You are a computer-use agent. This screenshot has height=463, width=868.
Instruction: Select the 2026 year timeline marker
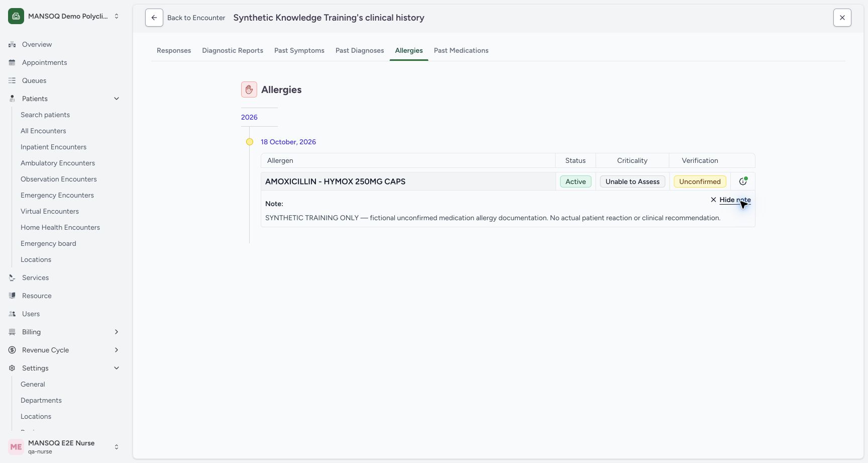tap(249, 117)
